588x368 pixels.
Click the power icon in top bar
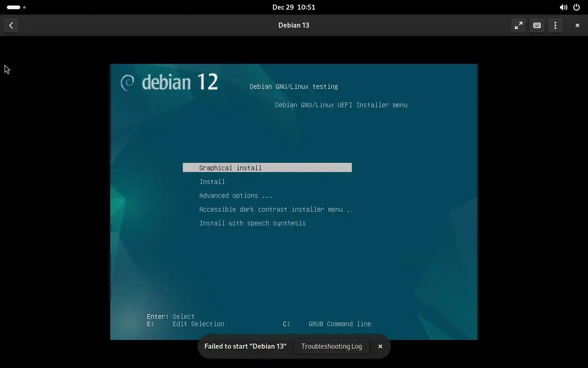pyautogui.click(x=577, y=7)
